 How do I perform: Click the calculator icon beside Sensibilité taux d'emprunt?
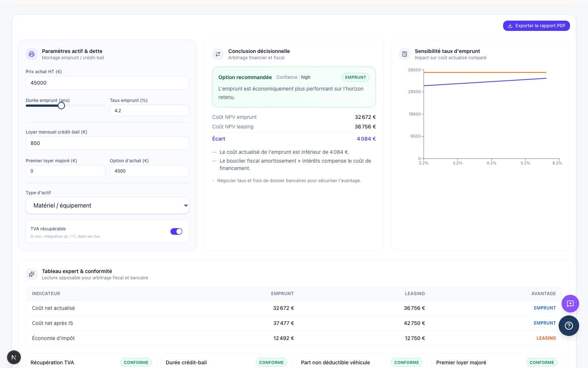click(405, 54)
